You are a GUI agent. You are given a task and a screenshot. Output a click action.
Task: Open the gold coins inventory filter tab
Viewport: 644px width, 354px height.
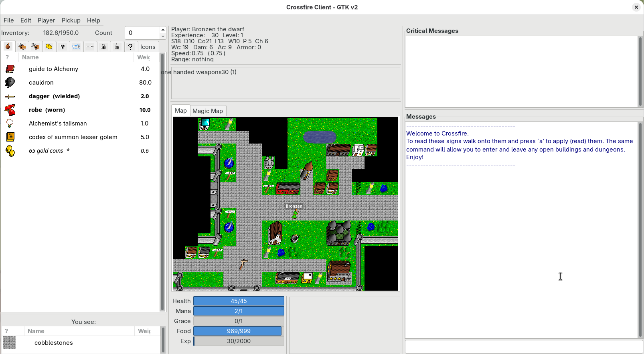[x=49, y=47]
